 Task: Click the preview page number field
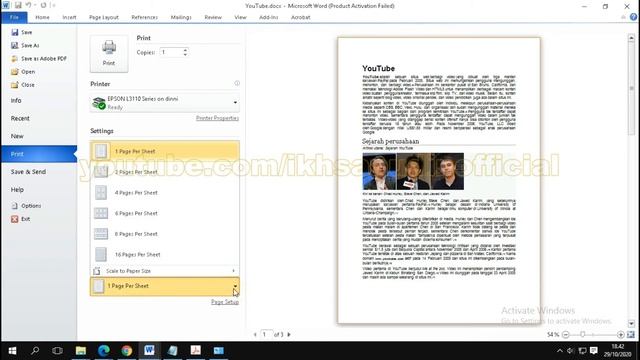[x=267, y=334]
